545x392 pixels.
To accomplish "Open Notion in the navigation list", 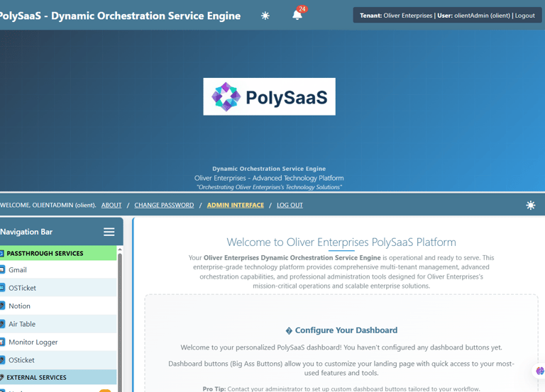I will 58,306.
